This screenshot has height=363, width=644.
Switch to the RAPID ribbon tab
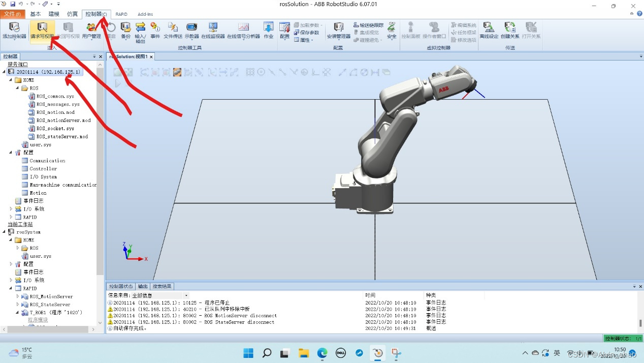tap(121, 14)
